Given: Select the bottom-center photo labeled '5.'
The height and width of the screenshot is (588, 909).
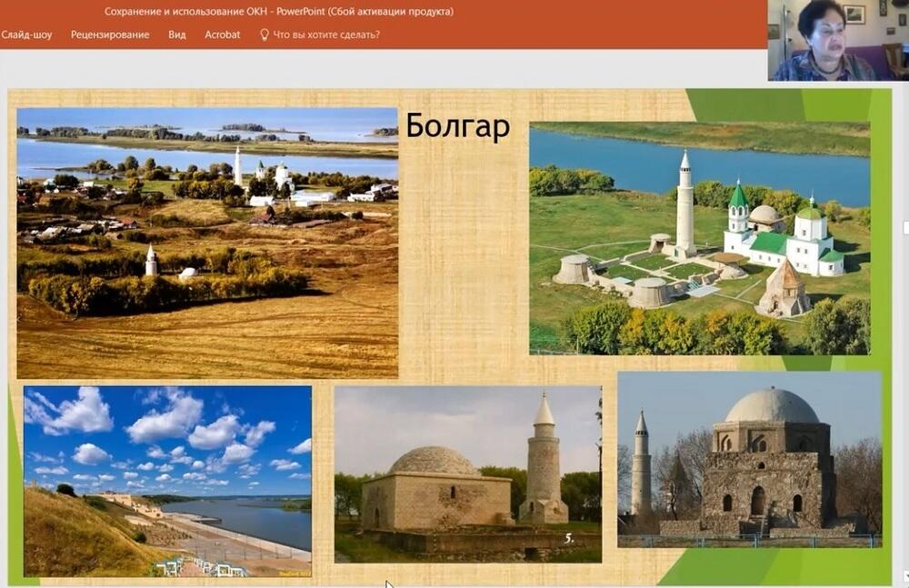Looking at the screenshot, I should click(467, 473).
